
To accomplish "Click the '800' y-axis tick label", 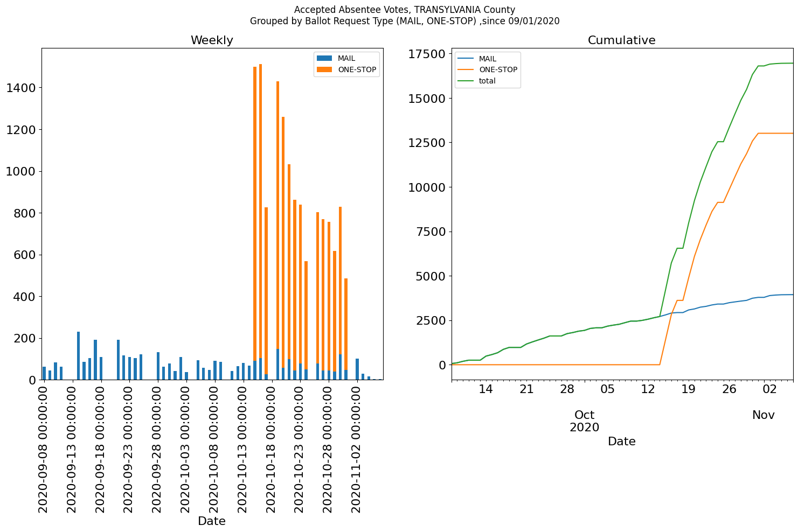I will coord(25,213).
